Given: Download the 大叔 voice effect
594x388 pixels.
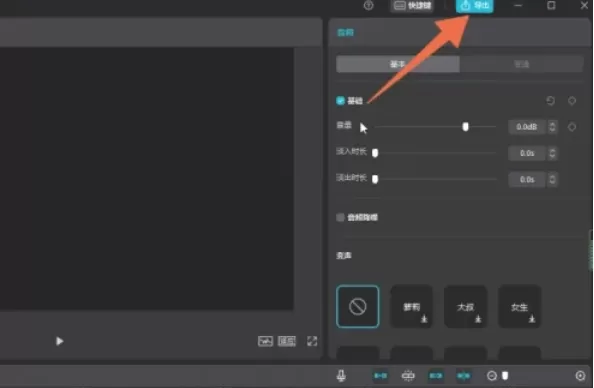Looking at the screenshot, I should 478,319.
